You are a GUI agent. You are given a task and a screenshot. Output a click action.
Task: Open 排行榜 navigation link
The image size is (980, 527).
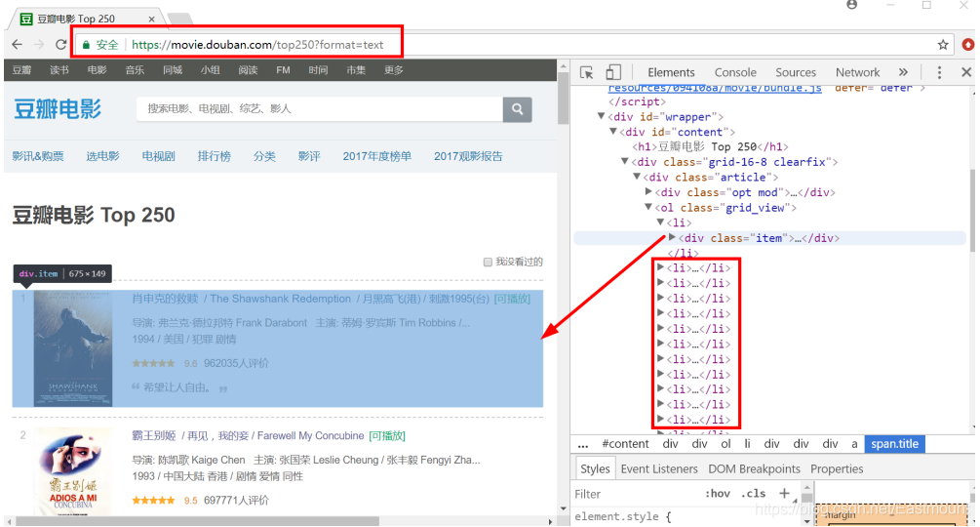(x=215, y=156)
